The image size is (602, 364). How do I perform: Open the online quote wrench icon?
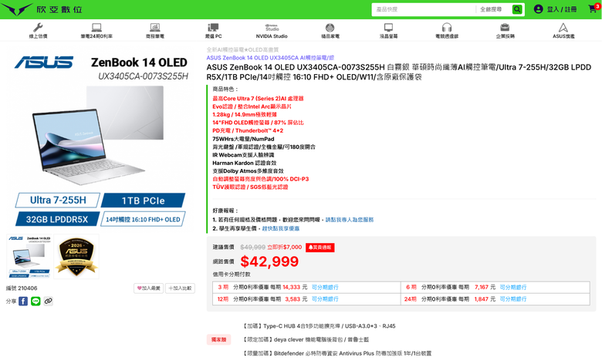tap(38, 28)
